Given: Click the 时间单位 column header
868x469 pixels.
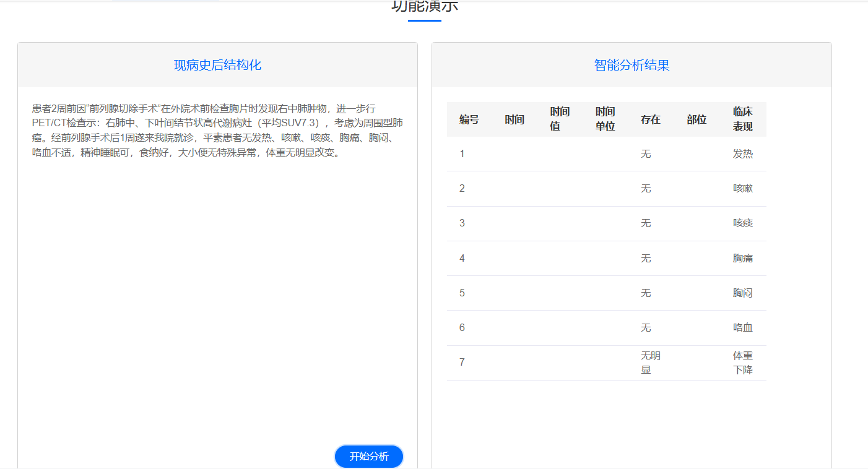Looking at the screenshot, I should coord(605,119).
